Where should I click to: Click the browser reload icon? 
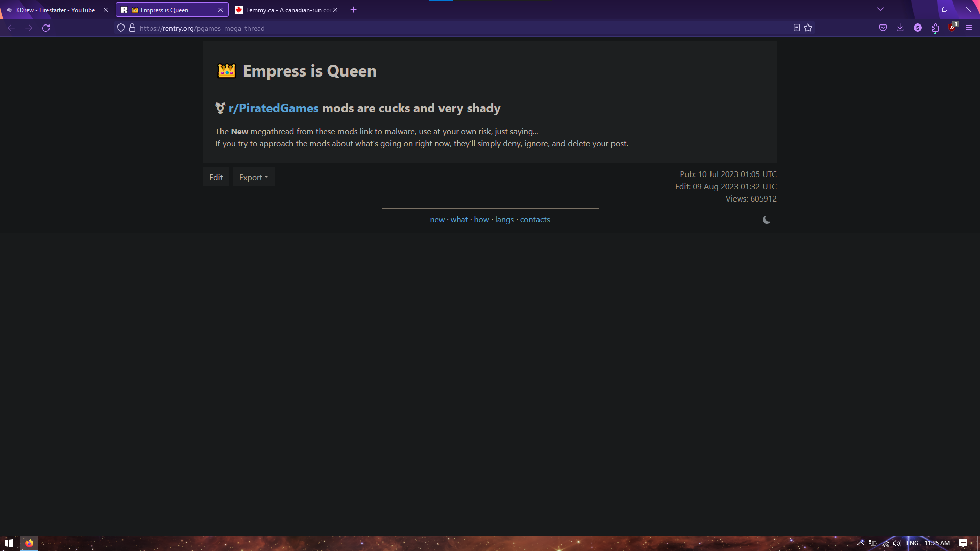[x=46, y=28]
